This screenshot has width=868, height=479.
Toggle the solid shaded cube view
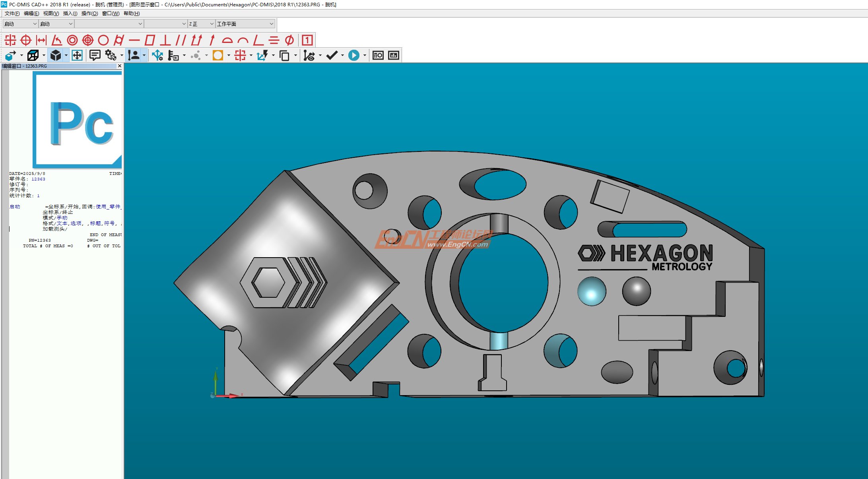click(56, 55)
